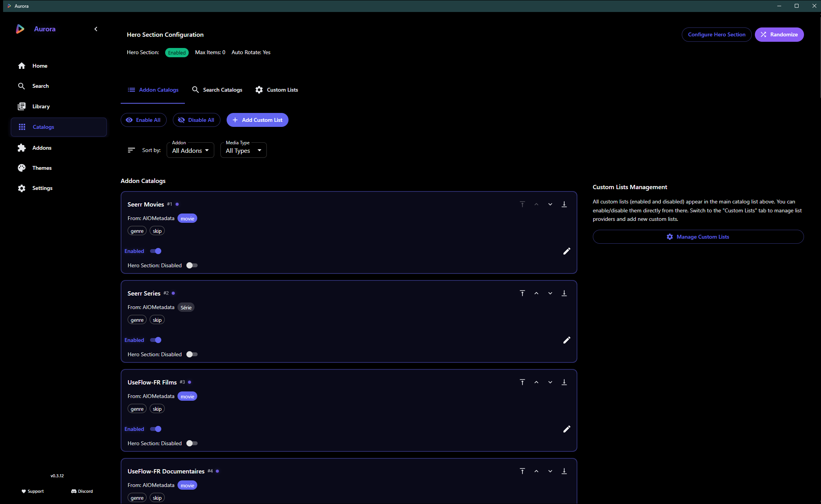Toggle Enabled switch for Seerr Movies
821x504 pixels.
(x=156, y=251)
